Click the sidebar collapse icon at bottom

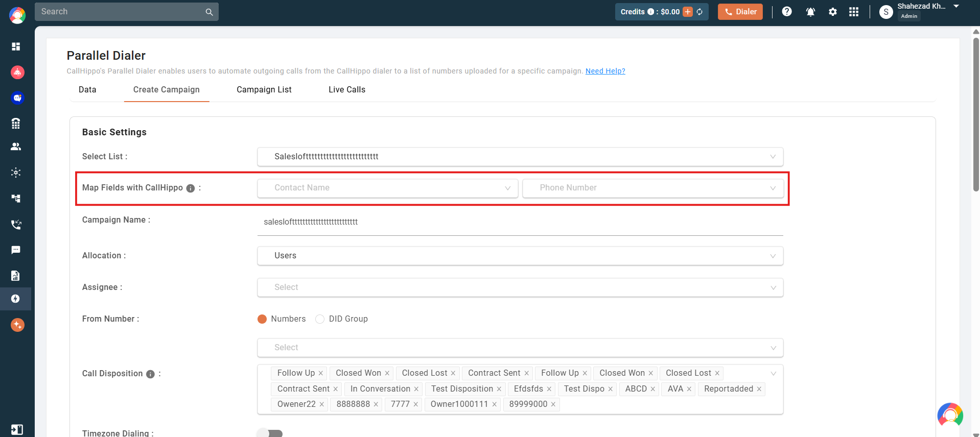click(x=17, y=430)
